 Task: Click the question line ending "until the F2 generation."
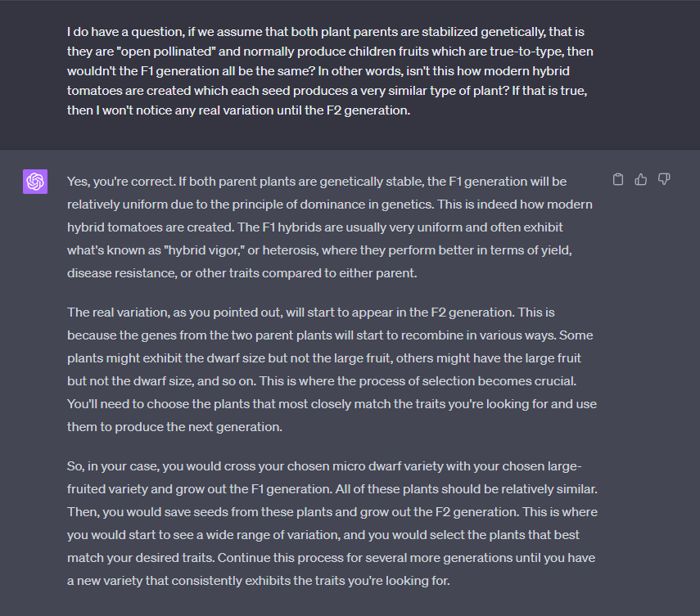(238, 110)
